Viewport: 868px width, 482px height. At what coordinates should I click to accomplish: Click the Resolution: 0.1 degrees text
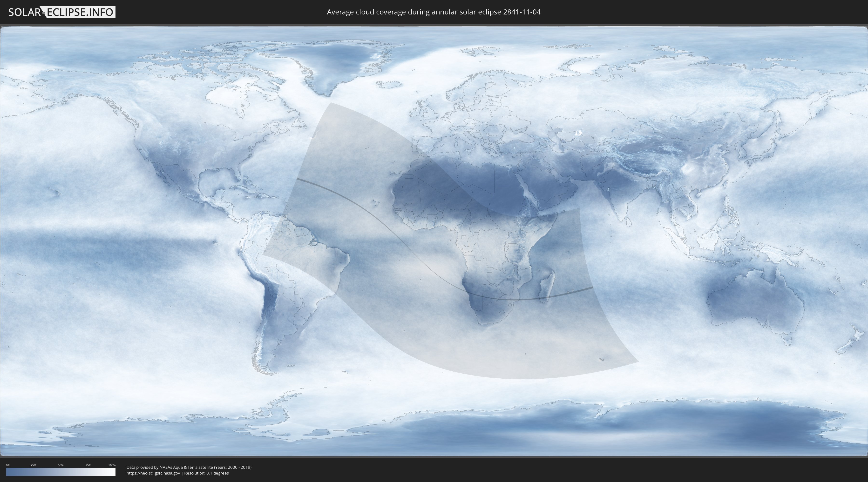click(206, 473)
